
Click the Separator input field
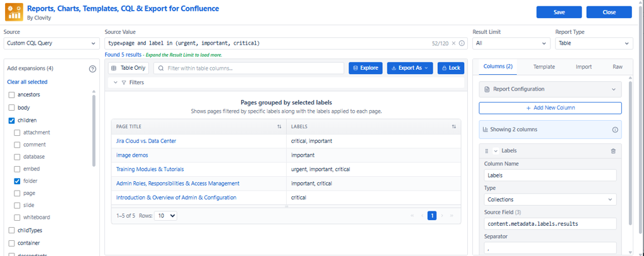click(550, 248)
